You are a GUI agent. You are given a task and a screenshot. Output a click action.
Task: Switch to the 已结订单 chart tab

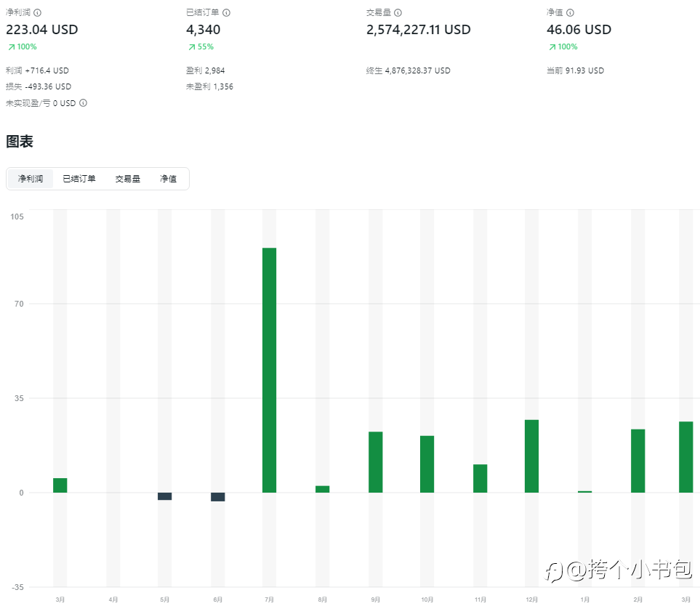click(x=79, y=179)
